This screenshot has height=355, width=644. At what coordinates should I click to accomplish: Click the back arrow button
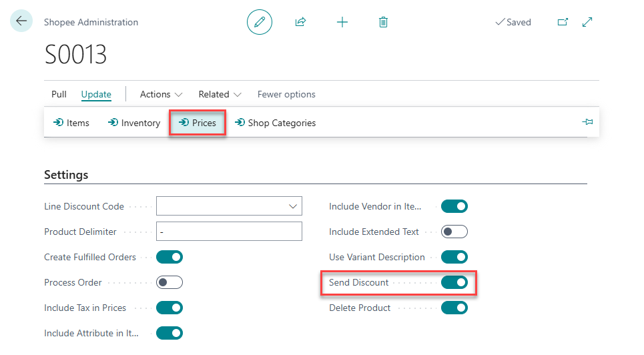[x=21, y=21]
